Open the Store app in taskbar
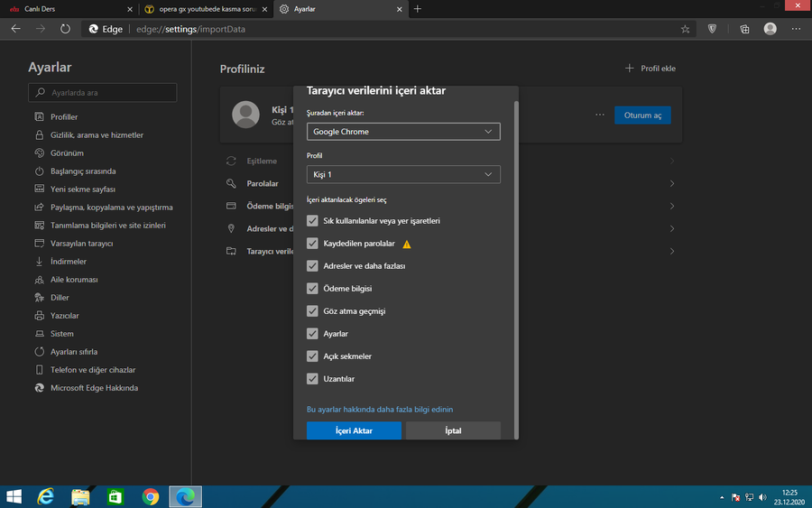The image size is (812, 508). point(115,496)
